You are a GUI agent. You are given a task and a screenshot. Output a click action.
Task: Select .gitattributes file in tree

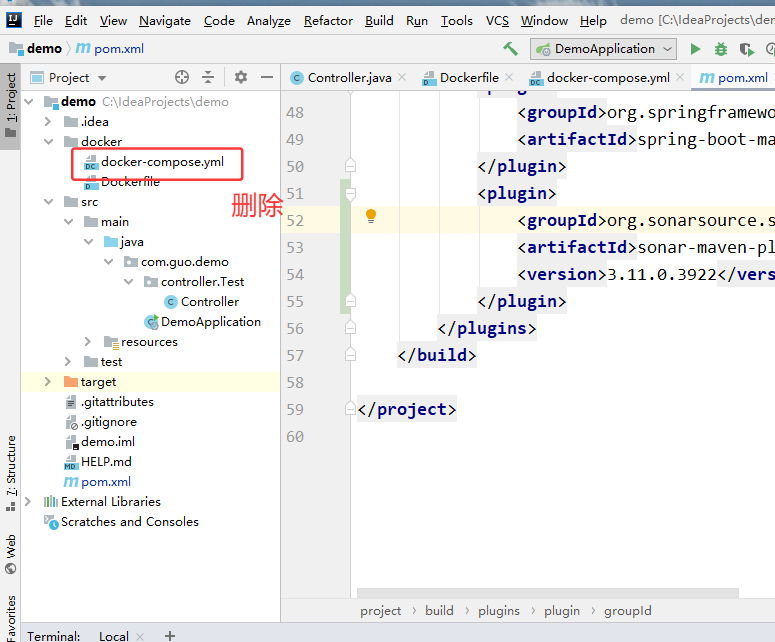click(x=117, y=402)
